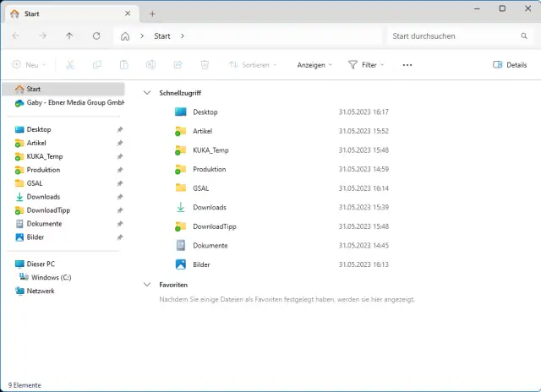Add a new tab with plus button
The image size is (541, 392).
click(x=152, y=14)
